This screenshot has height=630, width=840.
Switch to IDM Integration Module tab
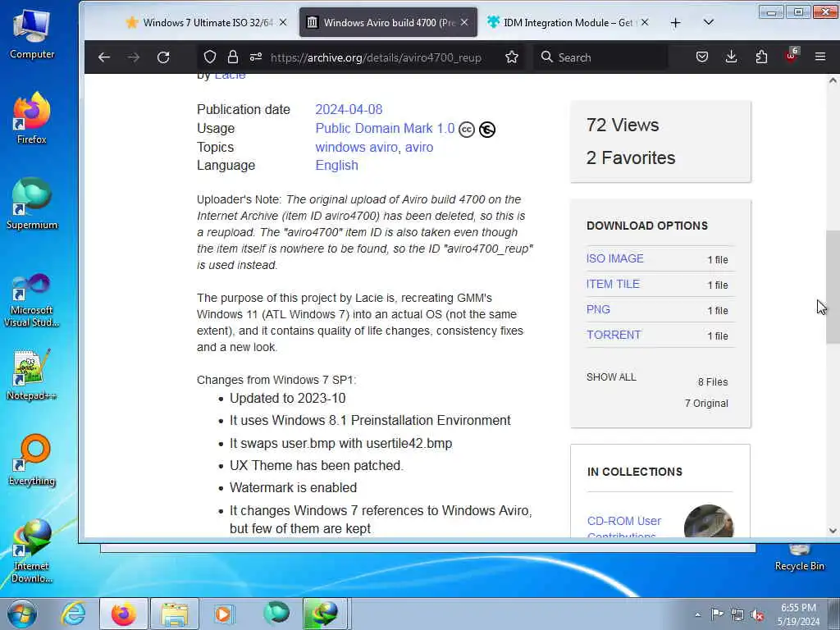pyautogui.click(x=568, y=22)
